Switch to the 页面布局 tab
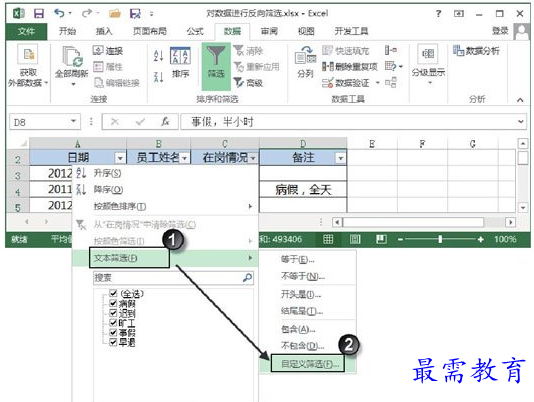534x402 pixels. (x=150, y=31)
